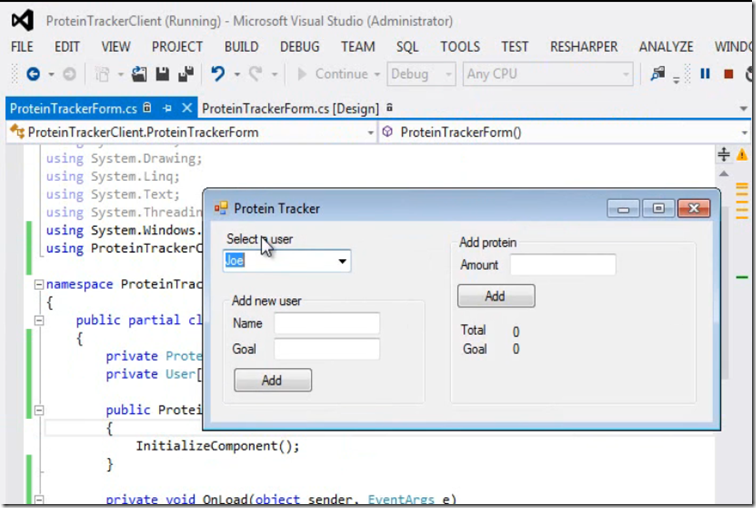The height and width of the screenshot is (508, 756).
Task: Maximize the Protein Tracker window
Action: pyautogui.click(x=659, y=208)
